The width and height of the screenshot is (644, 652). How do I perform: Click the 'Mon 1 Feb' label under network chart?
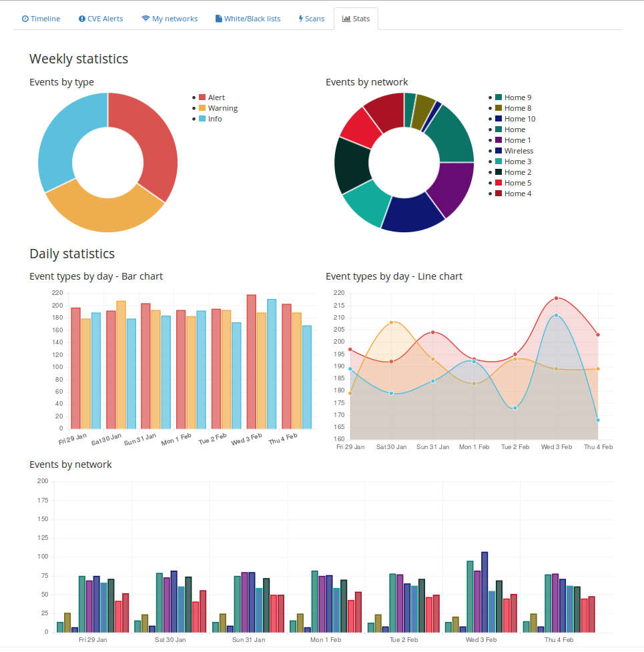point(326,639)
